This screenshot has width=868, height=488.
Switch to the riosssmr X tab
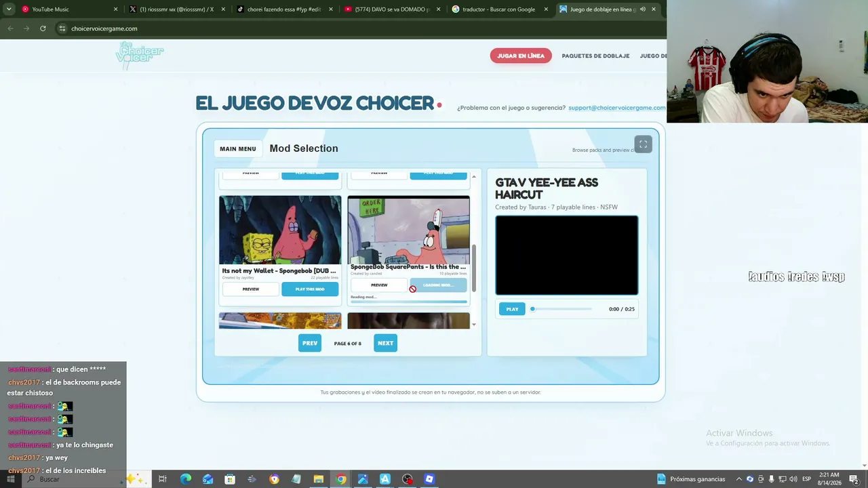[x=176, y=9]
